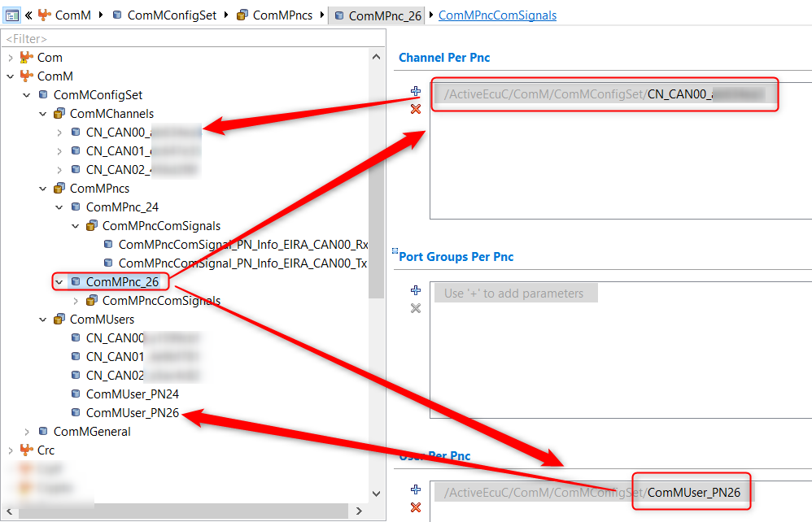Select ComMPncComSignal_PN_Info_EIRA_CAN00_Rx tree item
Screen dimensions: 812x522
pos(243,245)
